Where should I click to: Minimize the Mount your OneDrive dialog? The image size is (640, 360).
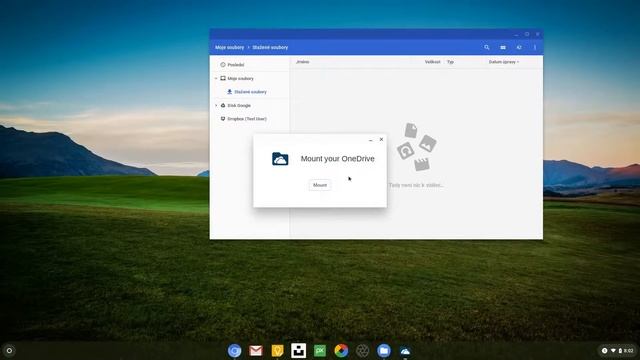pos(371,140)
